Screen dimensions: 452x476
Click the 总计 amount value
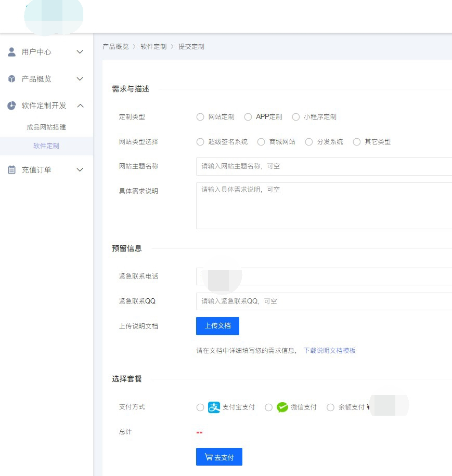click(199, 432)
